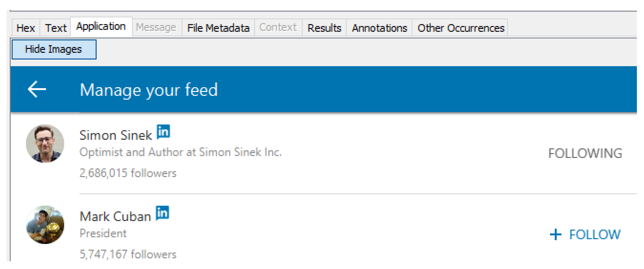Select the Application tab

101,26
